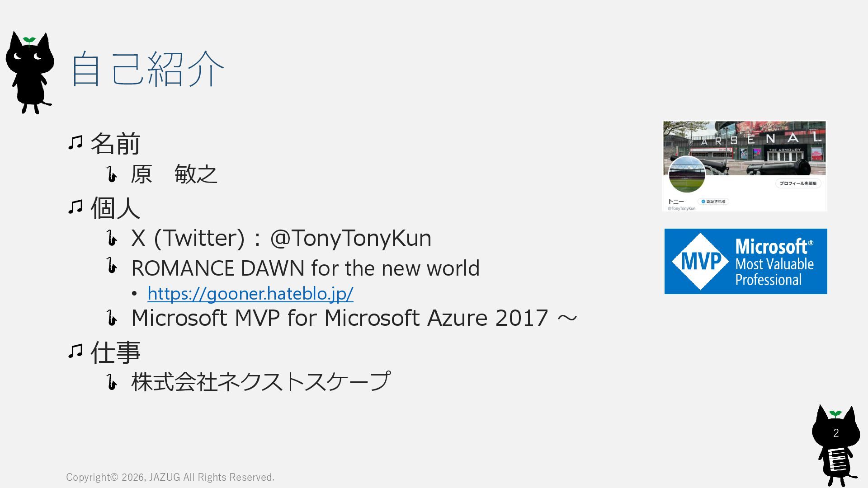
Task: Click the JAZUG copyright footer text
Action: [170, 477]
